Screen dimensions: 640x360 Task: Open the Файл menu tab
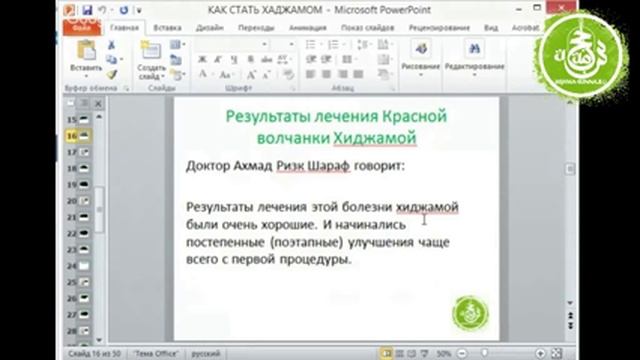pos(82,27)
